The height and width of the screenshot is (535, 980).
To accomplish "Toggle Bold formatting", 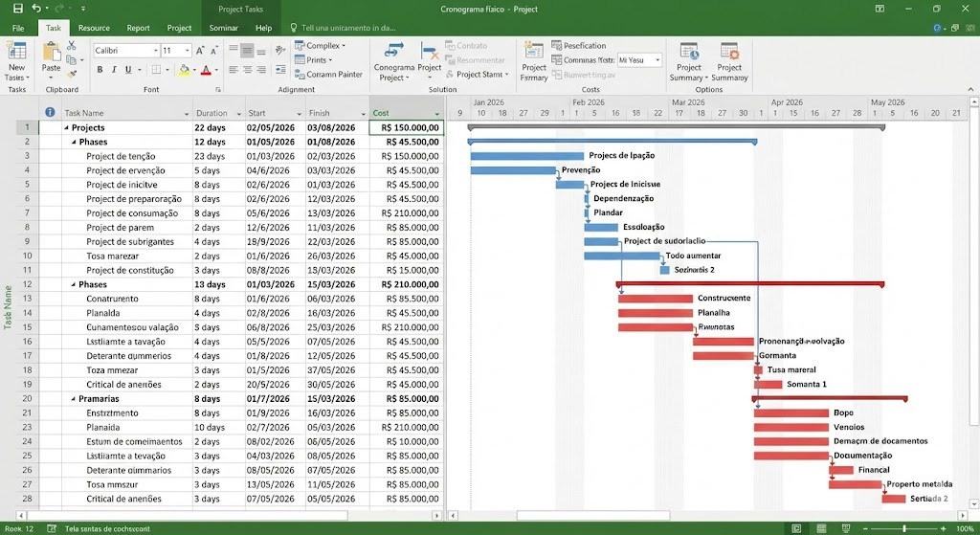I will point(100,70).
